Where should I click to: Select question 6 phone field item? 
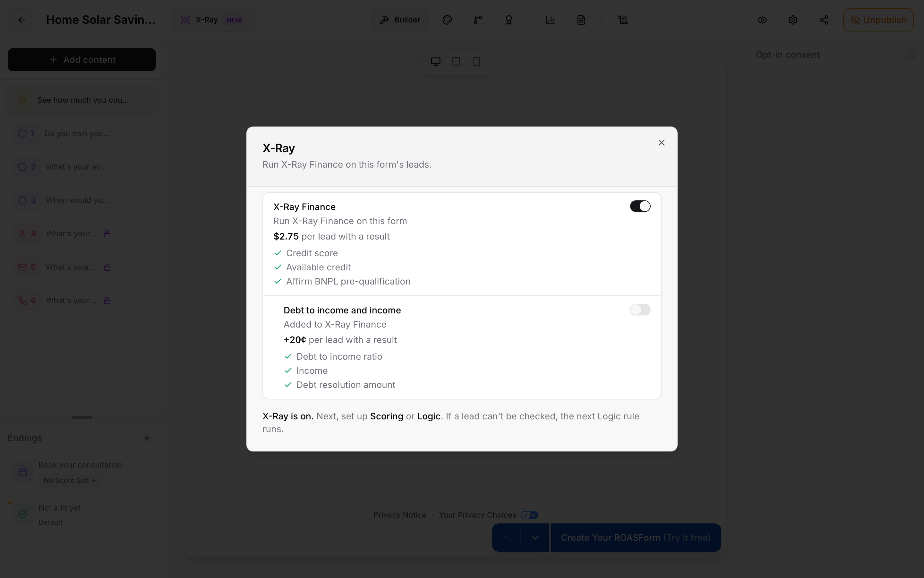click(82, 301)
